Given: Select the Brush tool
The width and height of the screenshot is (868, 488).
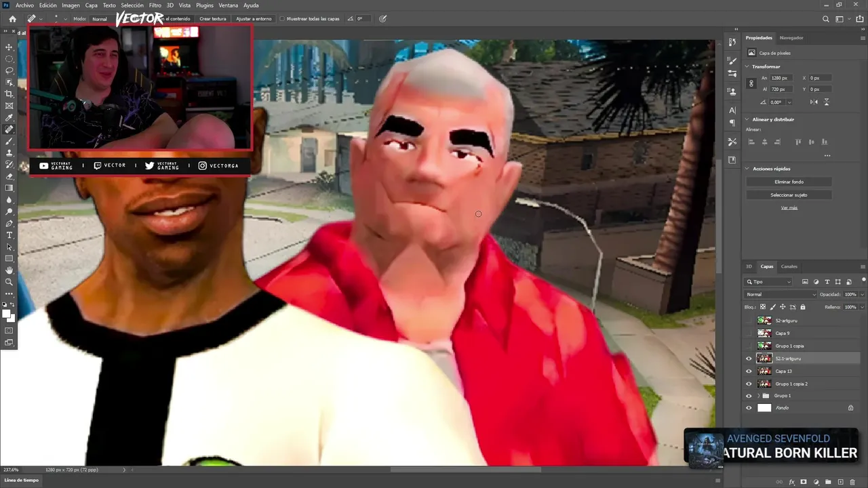Looking at the screenshot, I should tap(9, 142).
